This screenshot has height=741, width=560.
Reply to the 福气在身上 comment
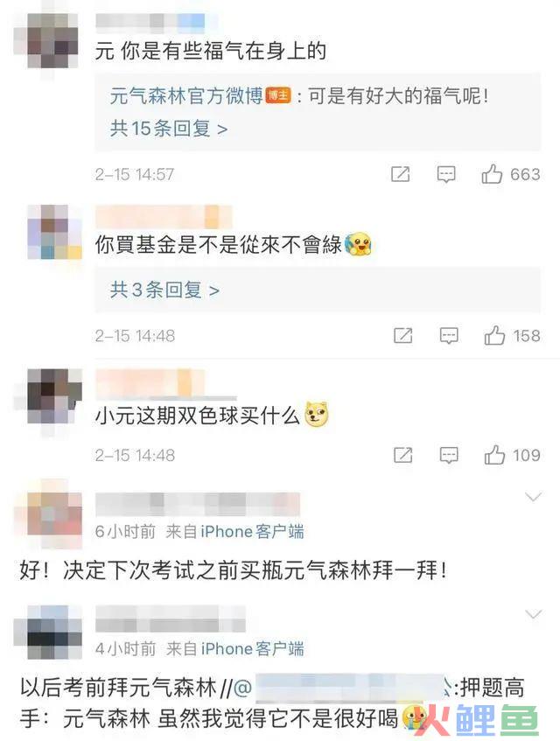(x=445, y=174)
